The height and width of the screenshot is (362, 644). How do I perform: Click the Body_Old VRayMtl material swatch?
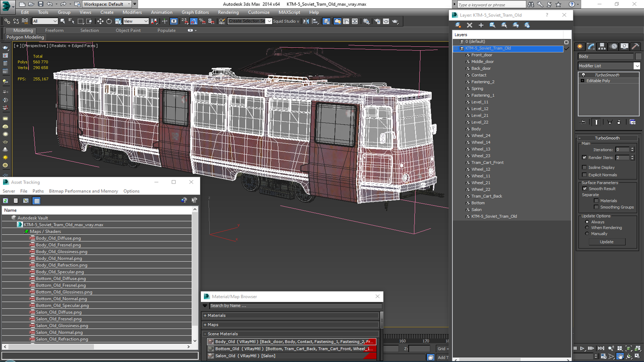point(211,342)
